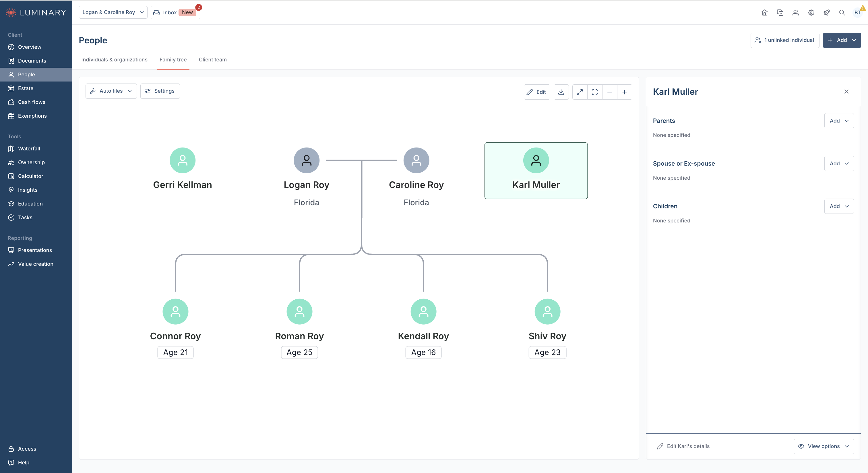Image resolution: width=868 pixels, height=473 pixels.
Task: Expand the family tree to fullscreen arrows
Action: 580,92
